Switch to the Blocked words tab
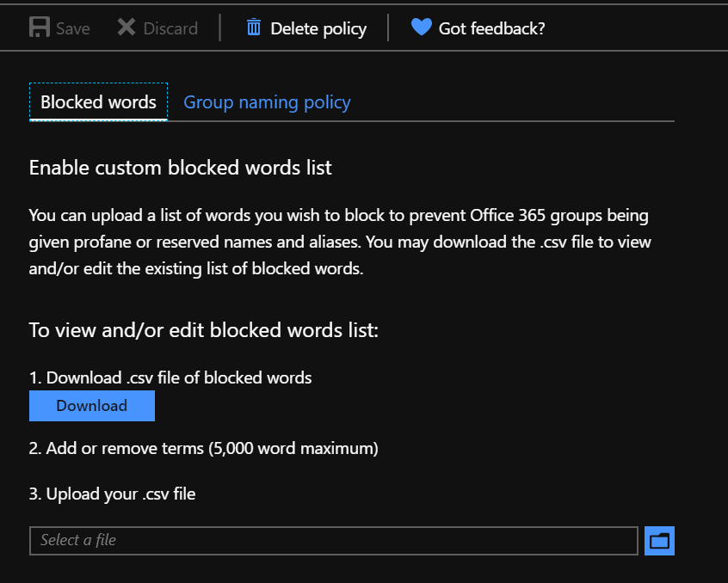 [98, 102]
